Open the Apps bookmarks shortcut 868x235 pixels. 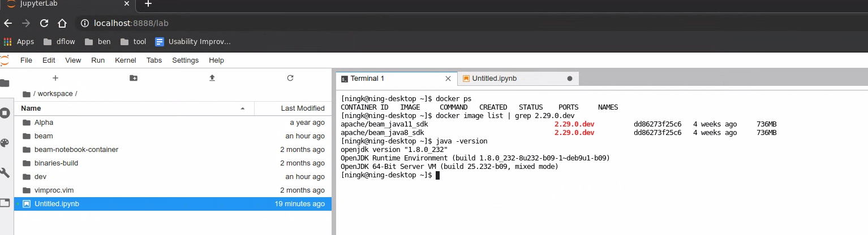click(x=19, y=41)
